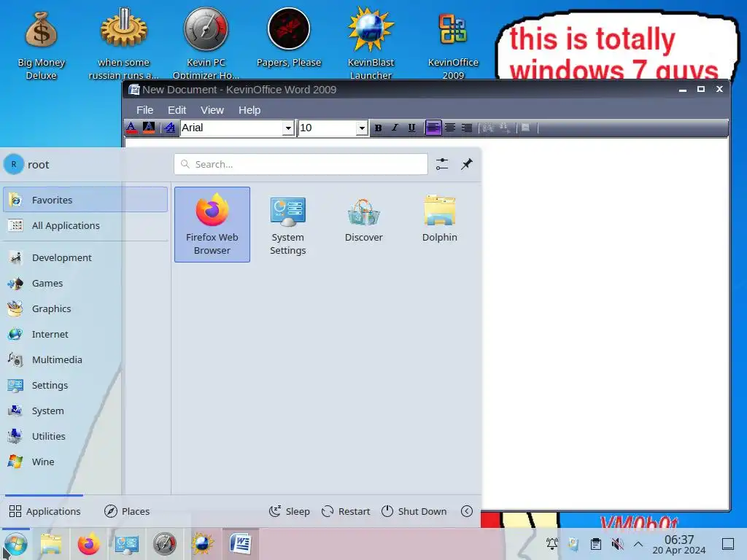Image resolution: width=747 pixels, height=560 pixels.
Task: Open the Settings category in launcher
Action: pos(85,385)
